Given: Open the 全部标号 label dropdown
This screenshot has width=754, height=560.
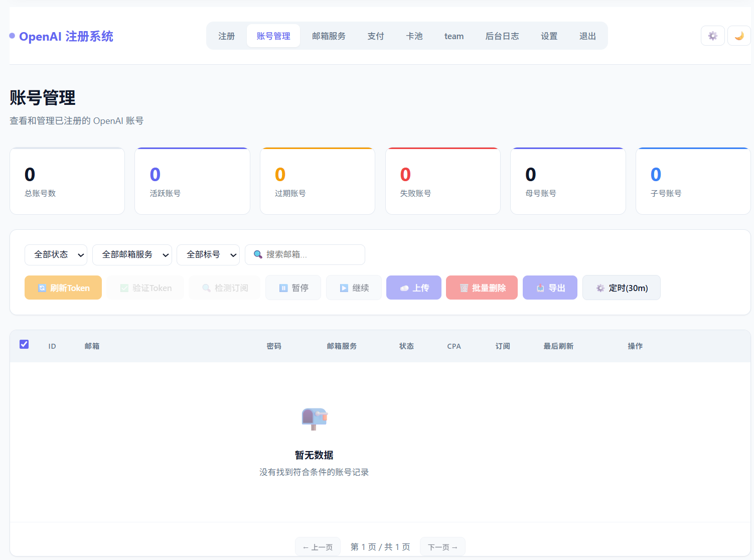Looking at the screenshot, I should point(208,254).
